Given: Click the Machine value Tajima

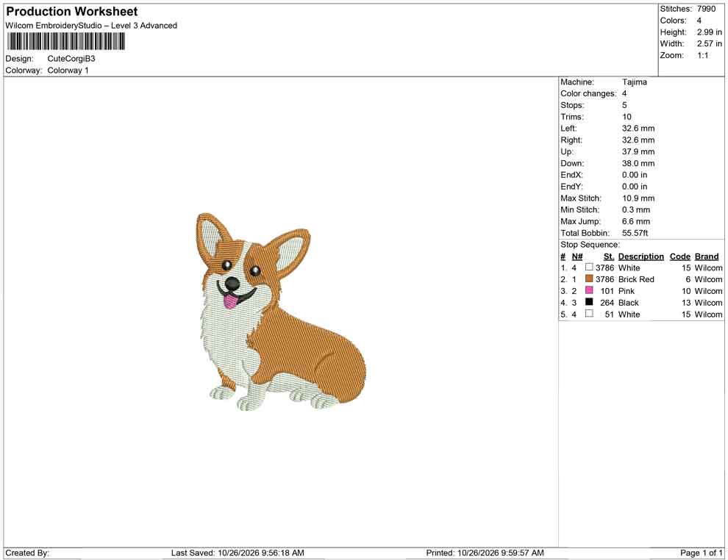Looking at the screenshot, I should click(634, 82).
